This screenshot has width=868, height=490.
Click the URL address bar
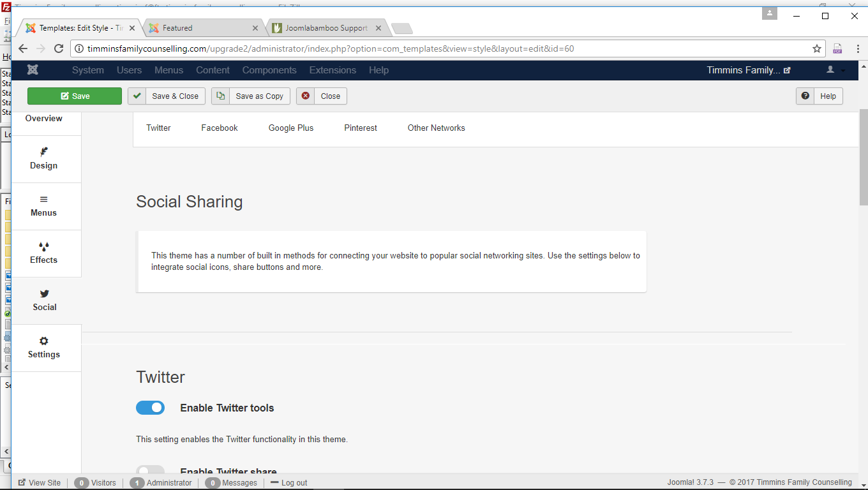[447, 48]
